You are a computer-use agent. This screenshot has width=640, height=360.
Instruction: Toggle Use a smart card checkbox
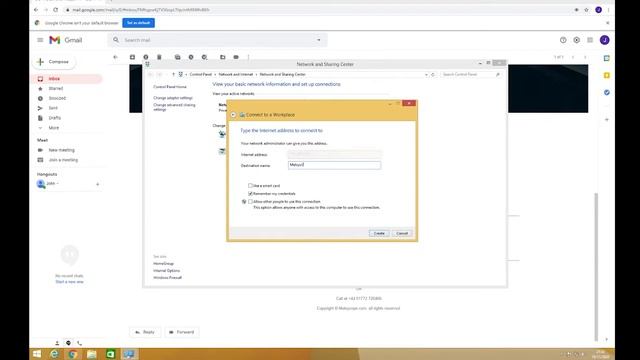250,185
